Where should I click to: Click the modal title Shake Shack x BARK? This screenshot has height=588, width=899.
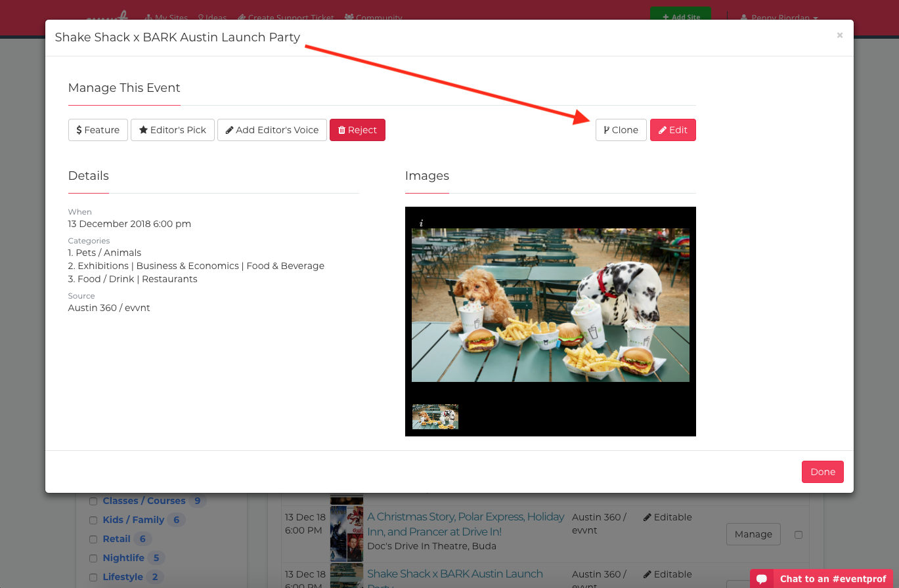click(x=177, y=37)
